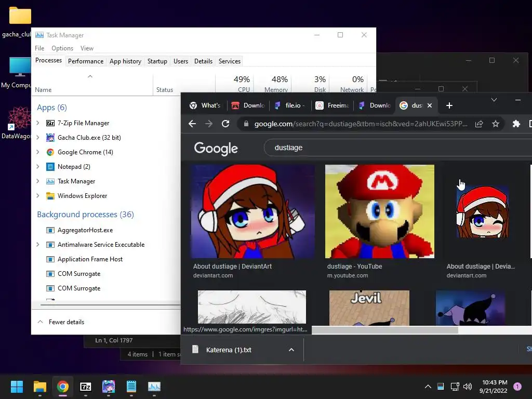
Task: Show hidden system tray icons
Action: (428, 387)
